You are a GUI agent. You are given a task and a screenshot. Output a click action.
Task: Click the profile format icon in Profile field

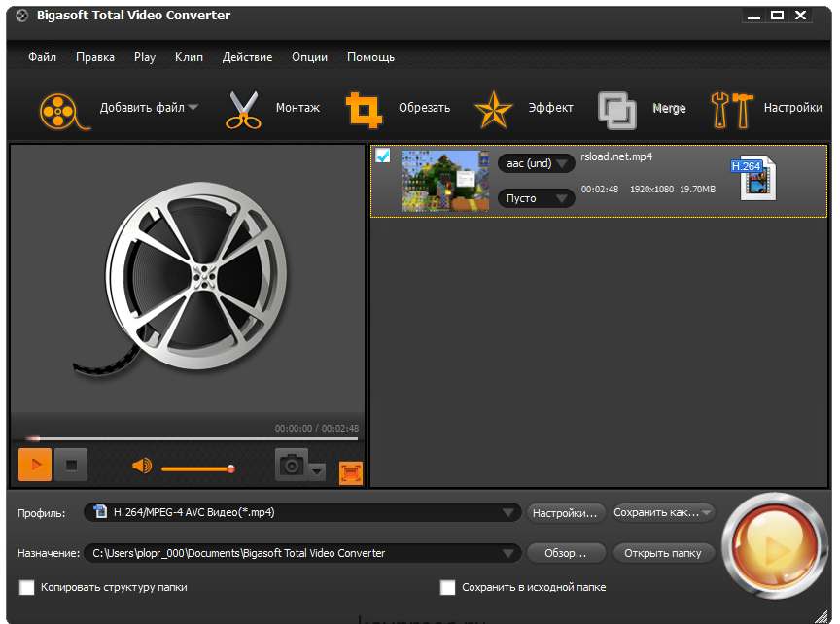click(x=99, y=511)
